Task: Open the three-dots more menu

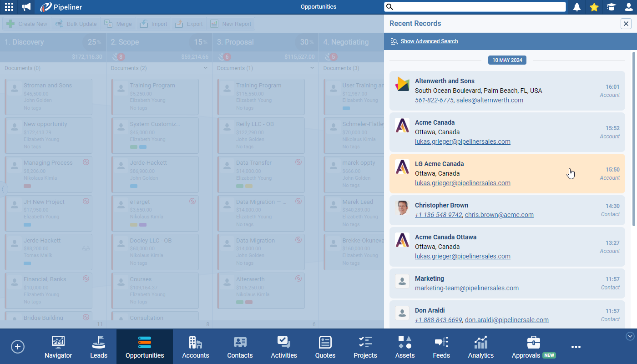Action: click(x=576, y=347)
